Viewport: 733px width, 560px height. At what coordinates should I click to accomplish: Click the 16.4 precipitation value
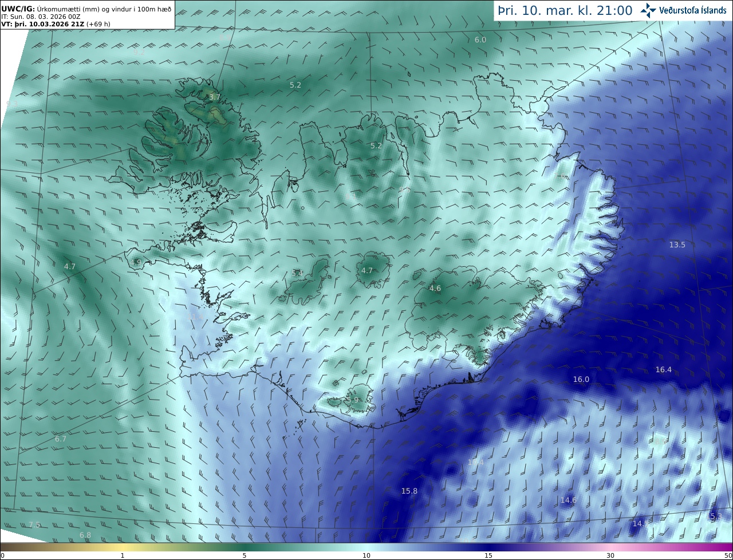(x=664, y=369)
